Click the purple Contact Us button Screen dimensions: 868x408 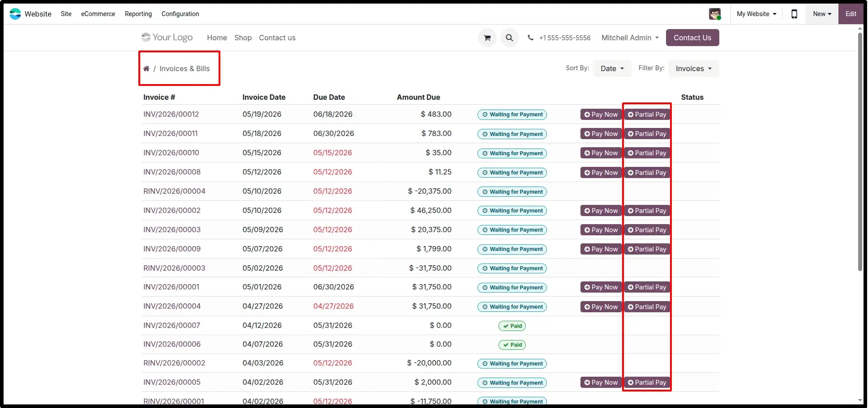(x=692, y=38)
